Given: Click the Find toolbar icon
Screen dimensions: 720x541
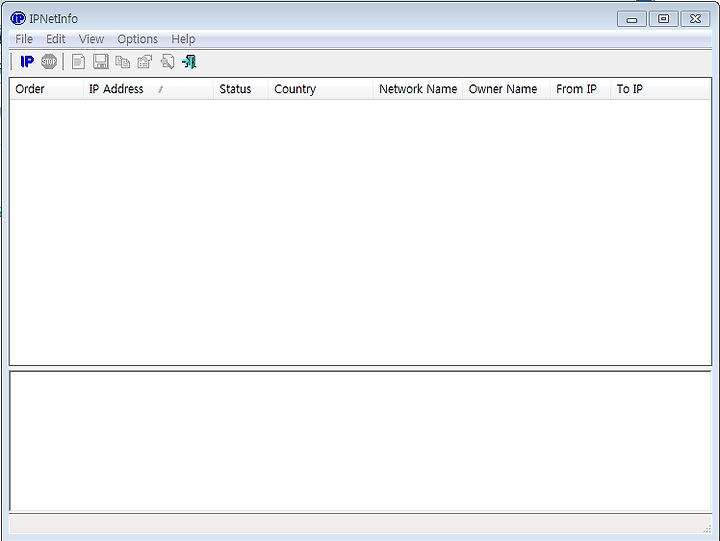Looking at the screenshot, I should click(167, 62).
